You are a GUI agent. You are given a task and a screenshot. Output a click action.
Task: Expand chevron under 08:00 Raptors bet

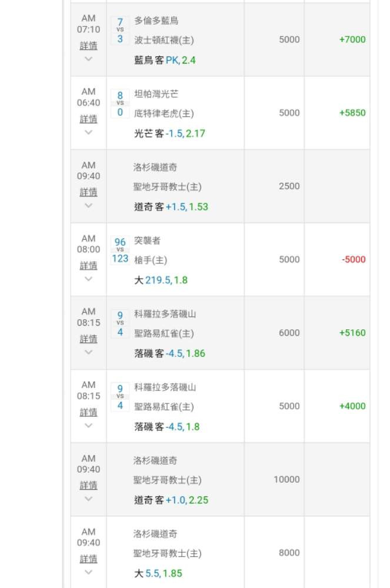[88, 279]
